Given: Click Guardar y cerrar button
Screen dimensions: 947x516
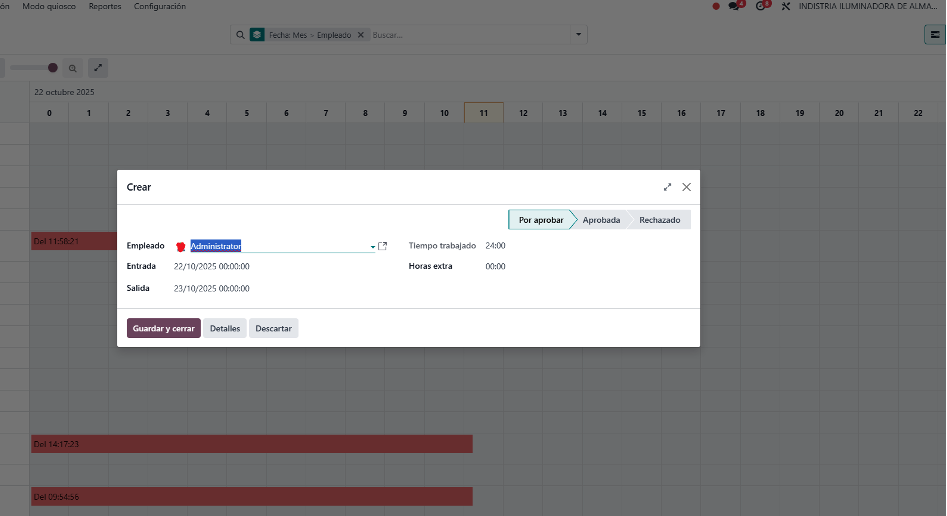Looking at the screenshot, I should pyautogui.click(x=164, y=328).
